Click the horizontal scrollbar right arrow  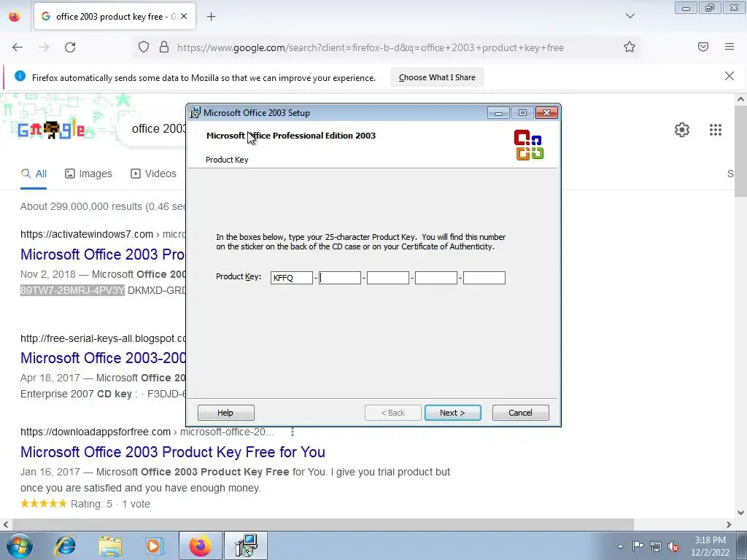[x=729, y=524]
